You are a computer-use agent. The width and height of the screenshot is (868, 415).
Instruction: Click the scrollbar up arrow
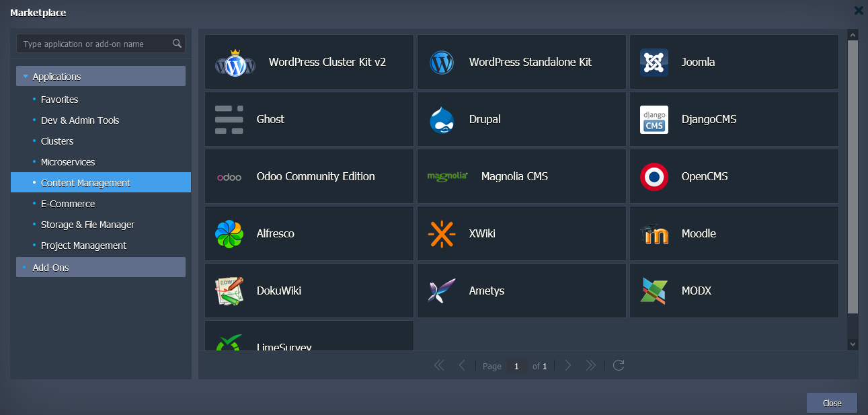[853, 34]
